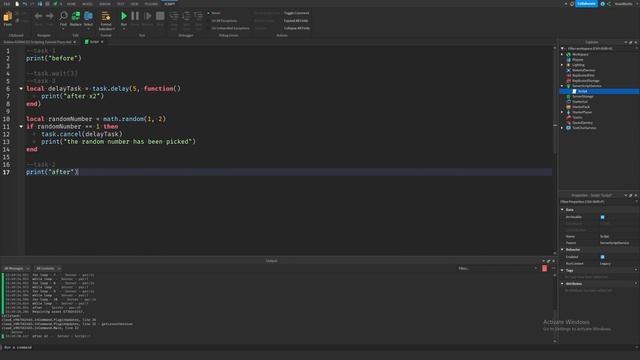Open the All Messages filter dropdown in Output
This screenshot has width=640, height=360.
coord(16,269)
